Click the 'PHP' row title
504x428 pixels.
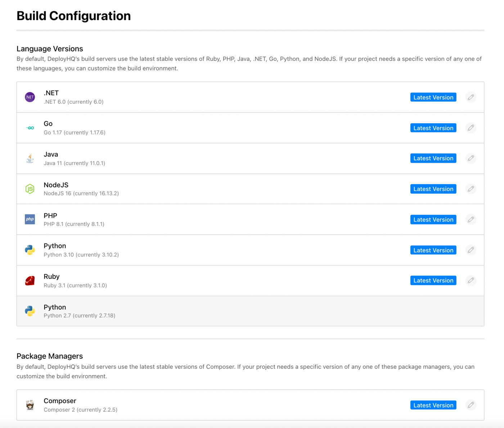[x=50, y=215]
